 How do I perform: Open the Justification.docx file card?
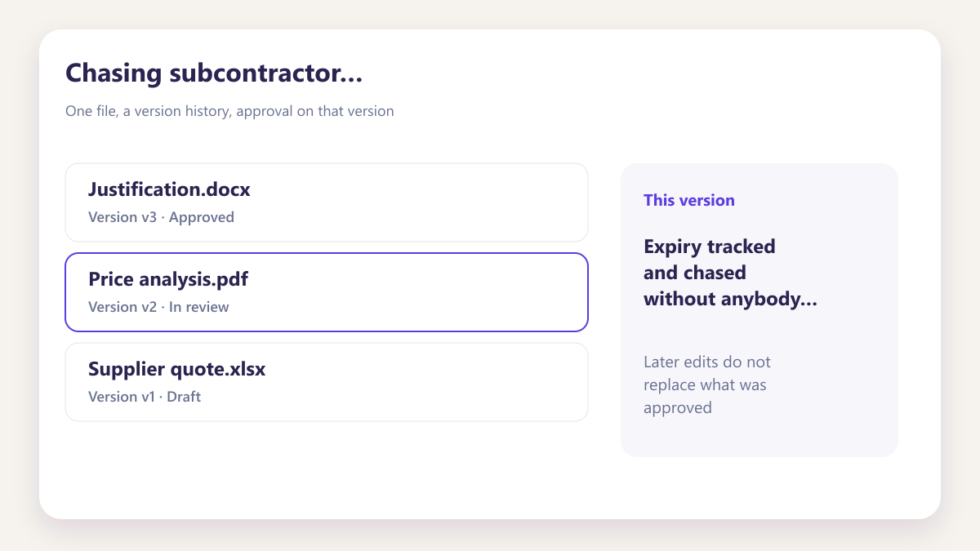pyautogui.click(x=327, y=202)
